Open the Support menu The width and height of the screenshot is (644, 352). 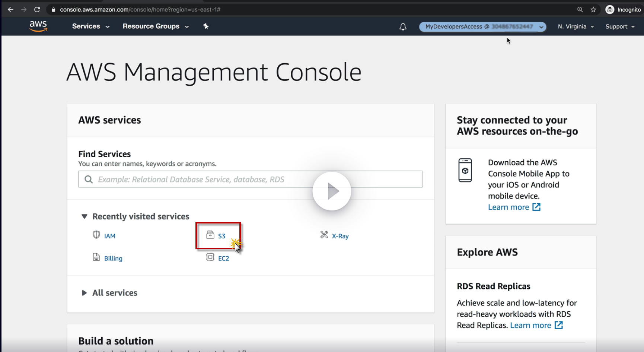click(x=620, y=27)
